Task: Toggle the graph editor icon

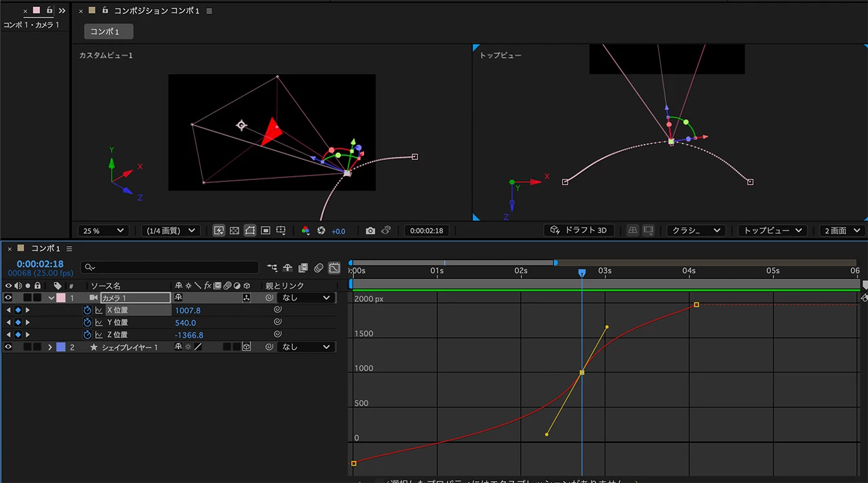Action: click(x=334, y=267)
